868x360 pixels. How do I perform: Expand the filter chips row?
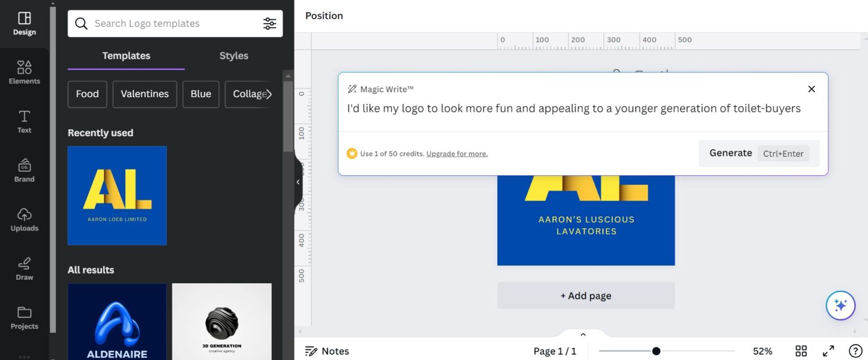point(271,94)
